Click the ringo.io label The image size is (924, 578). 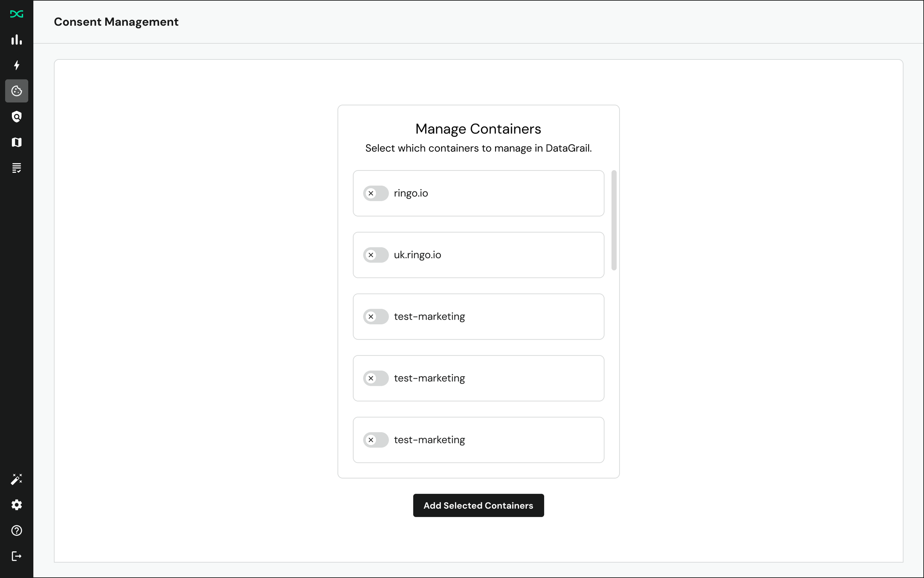click(x=411, y=194)
